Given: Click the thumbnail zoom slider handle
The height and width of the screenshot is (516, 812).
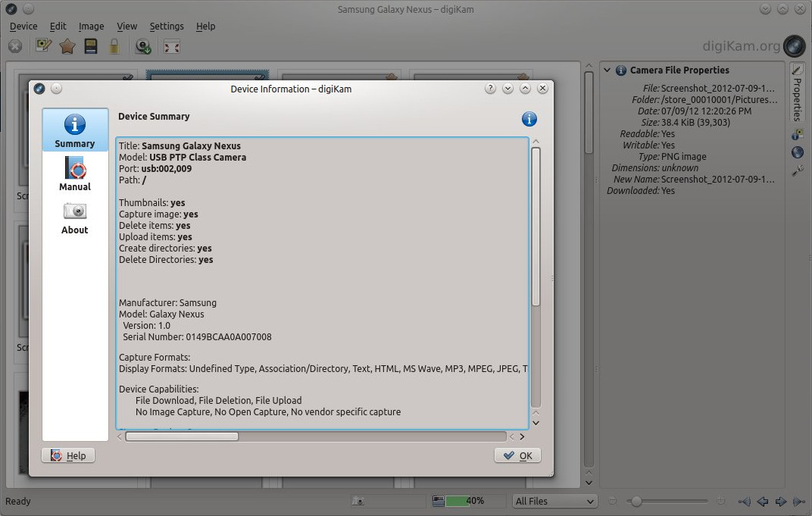Looking at the screenshot, I should tap(636, 501).
